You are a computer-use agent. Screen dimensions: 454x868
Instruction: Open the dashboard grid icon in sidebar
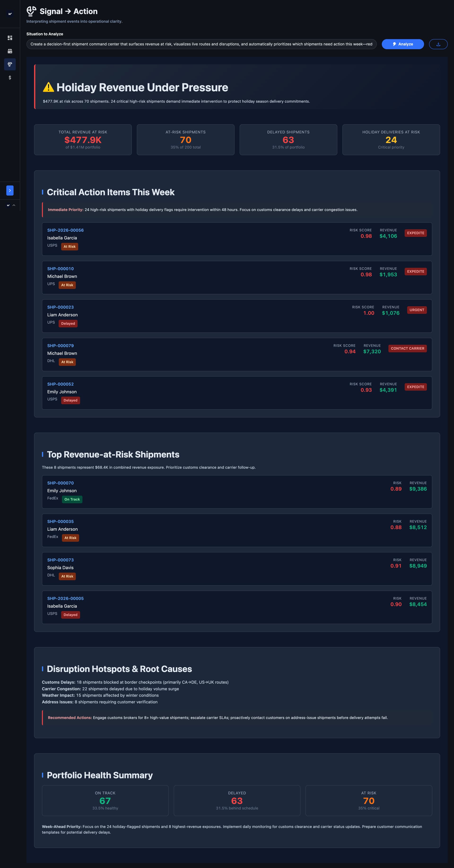click(x=10, y=38)
